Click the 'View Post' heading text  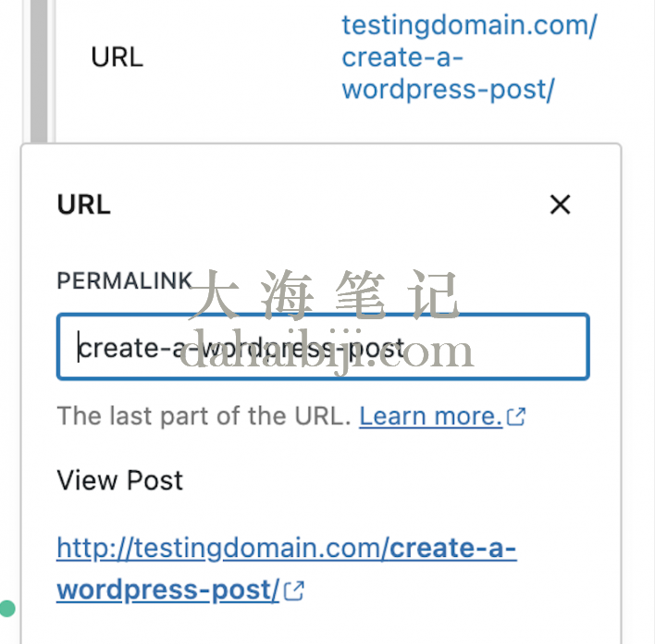(x=120, y=480)
